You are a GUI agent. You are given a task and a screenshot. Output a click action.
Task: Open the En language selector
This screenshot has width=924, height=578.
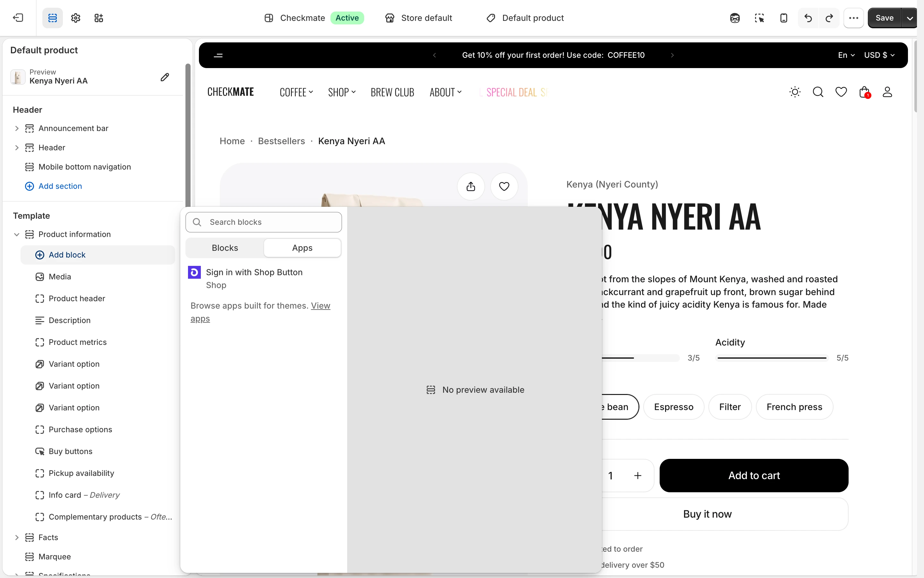click(x=846, y=56)
